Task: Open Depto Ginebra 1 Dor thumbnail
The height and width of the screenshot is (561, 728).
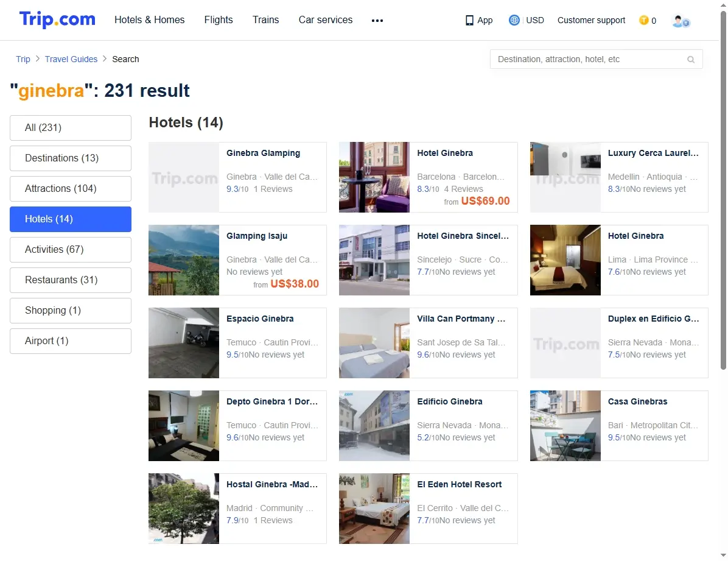Action: 184,426
